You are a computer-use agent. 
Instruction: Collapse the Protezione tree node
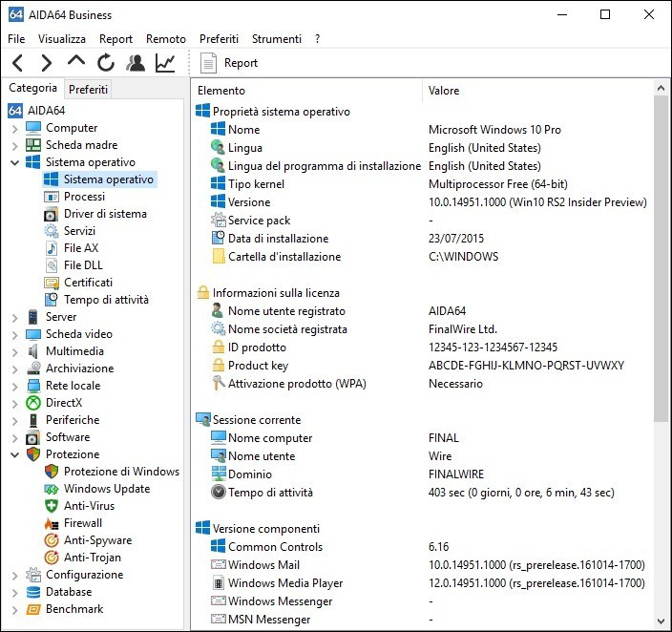pos(15,454)
